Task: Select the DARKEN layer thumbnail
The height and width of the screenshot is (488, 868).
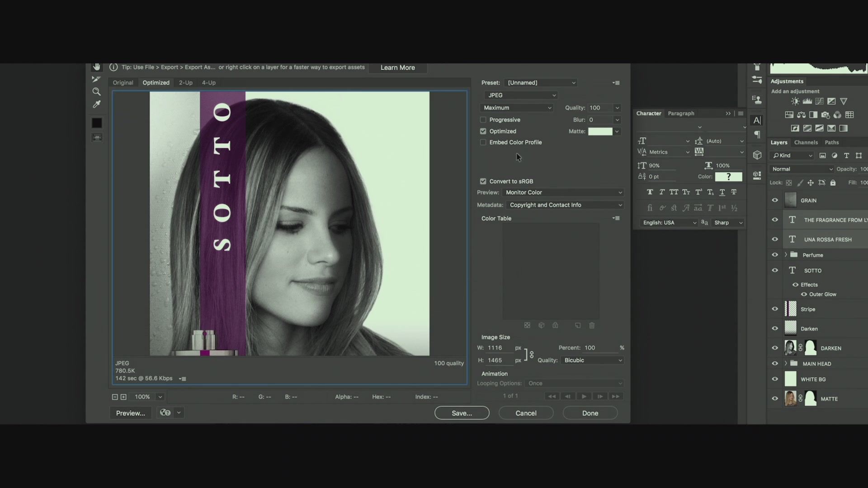Action: click(x=790, y=348)
